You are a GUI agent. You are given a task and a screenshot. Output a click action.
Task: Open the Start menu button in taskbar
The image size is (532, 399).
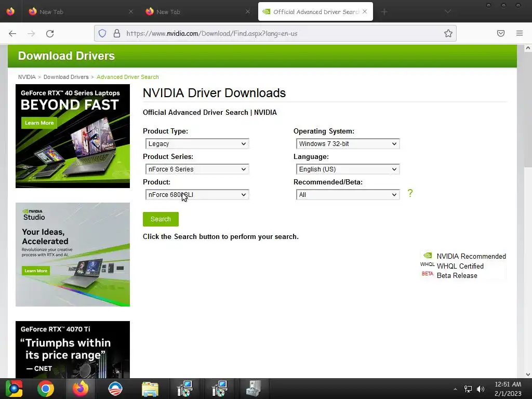pos(14,389)
